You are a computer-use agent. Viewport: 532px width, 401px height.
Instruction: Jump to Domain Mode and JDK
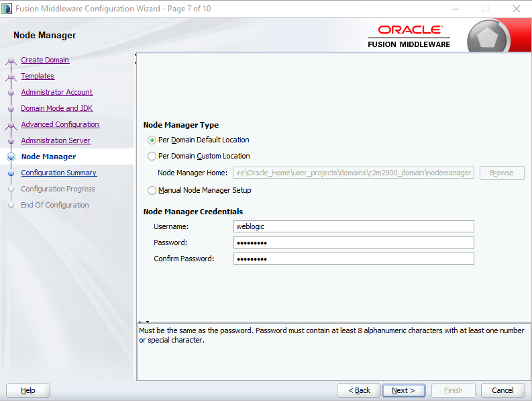(x=56, y=108)
